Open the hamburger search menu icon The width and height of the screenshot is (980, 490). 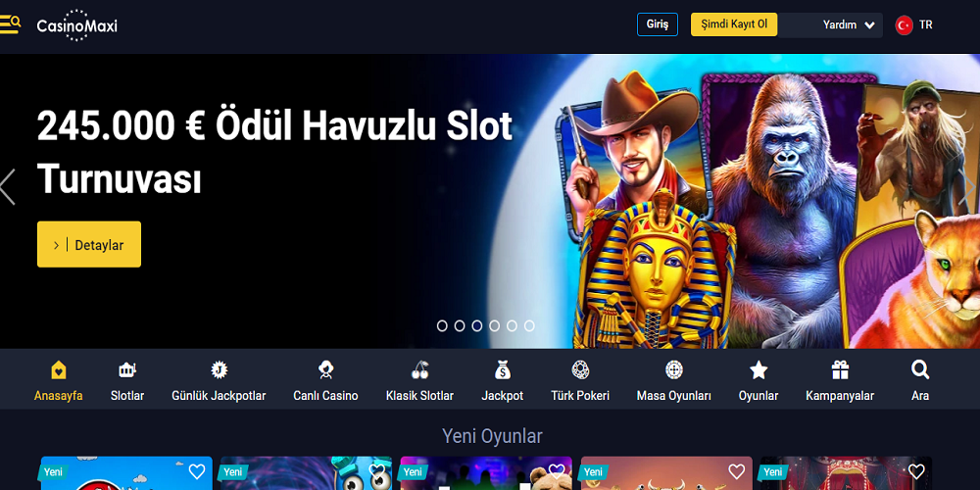[10, 25]
